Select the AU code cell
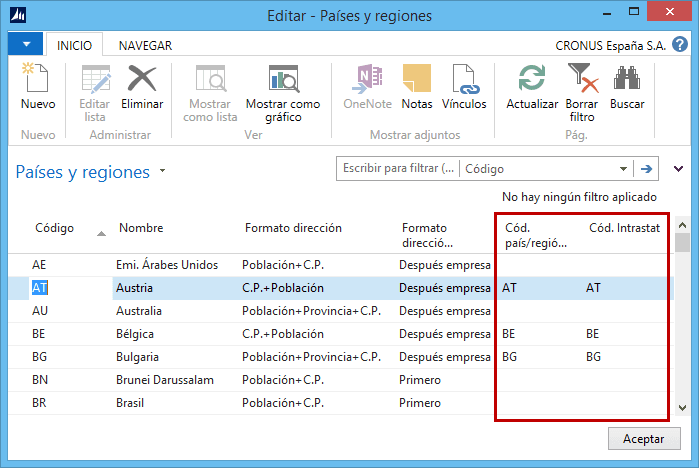Screen dimensions: 699x468 pyautogui.click(x=40, y=311)
